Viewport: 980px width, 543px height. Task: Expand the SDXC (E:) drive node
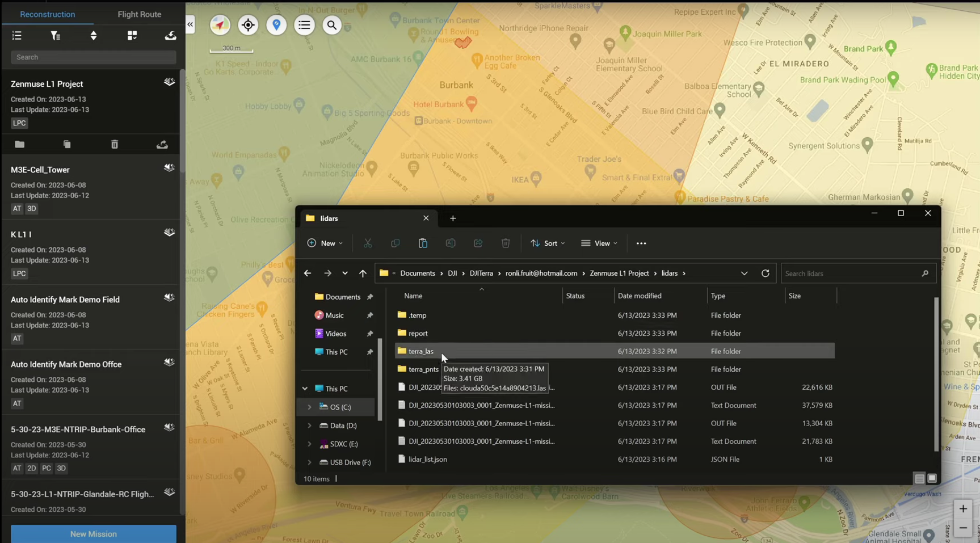click(309, 444)
